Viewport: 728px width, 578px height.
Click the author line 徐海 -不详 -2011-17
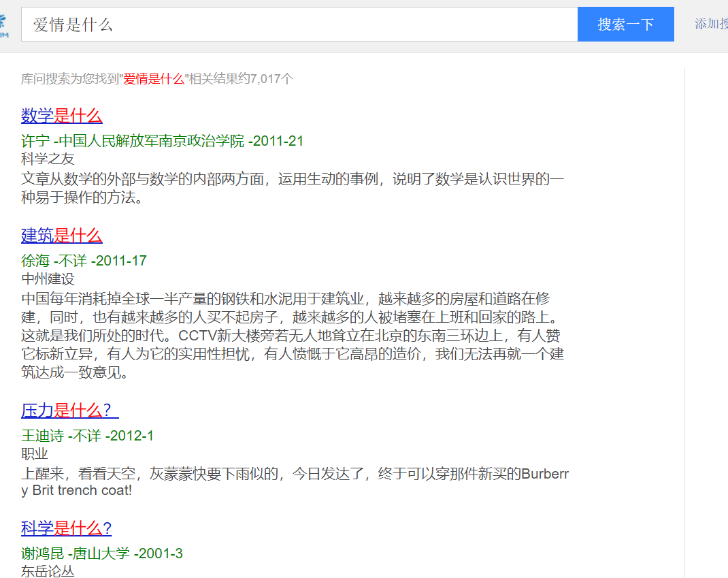(x=84, y=261)
